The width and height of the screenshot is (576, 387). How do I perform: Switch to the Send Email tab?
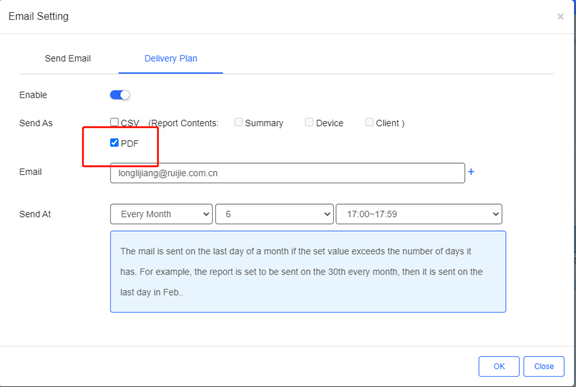(x=68, y=58)
